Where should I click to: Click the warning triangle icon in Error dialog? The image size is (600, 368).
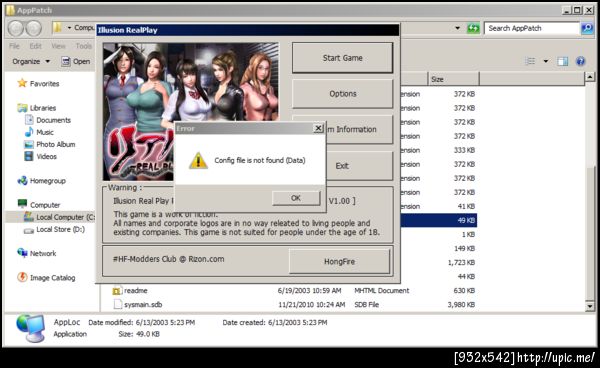[198, 161]
